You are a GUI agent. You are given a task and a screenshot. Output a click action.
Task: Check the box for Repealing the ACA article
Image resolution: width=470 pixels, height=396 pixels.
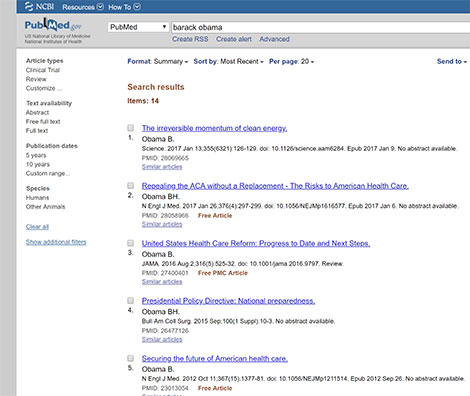[131, 185]
